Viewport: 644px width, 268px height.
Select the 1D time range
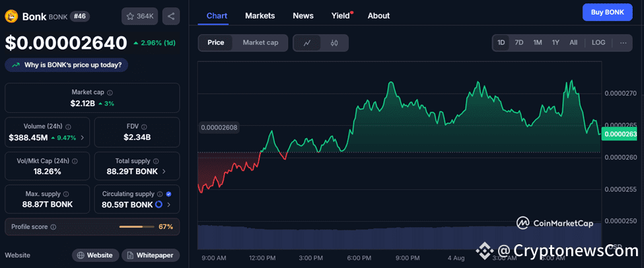tap(501, 43)
